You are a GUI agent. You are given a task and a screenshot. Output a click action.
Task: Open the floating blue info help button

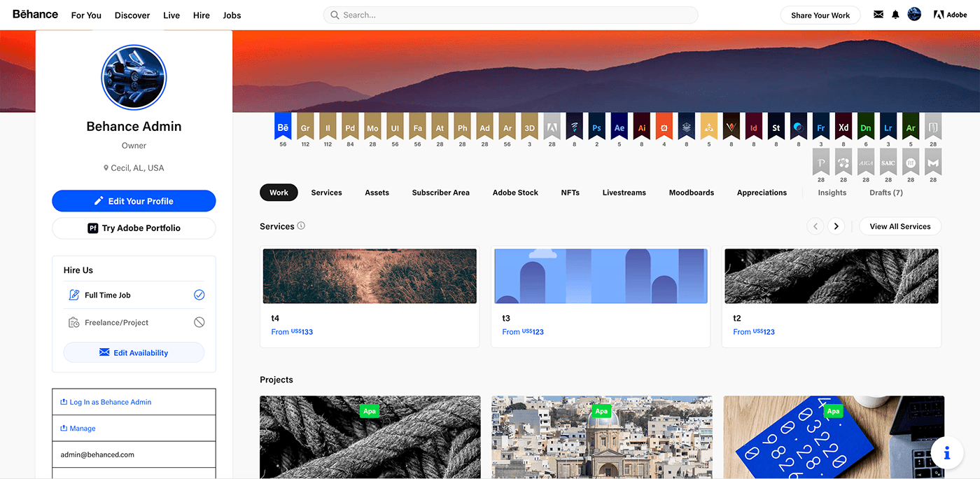pyautogui.click(x=947, y=453)
